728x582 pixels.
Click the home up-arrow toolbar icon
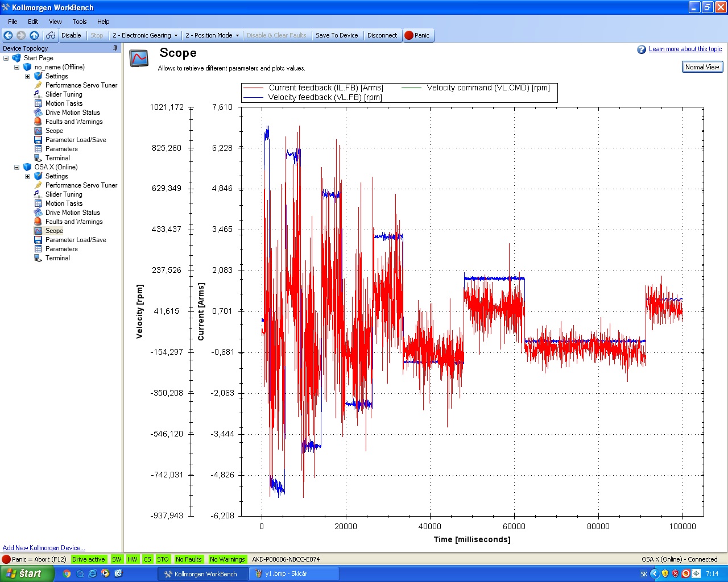point(34,35)
